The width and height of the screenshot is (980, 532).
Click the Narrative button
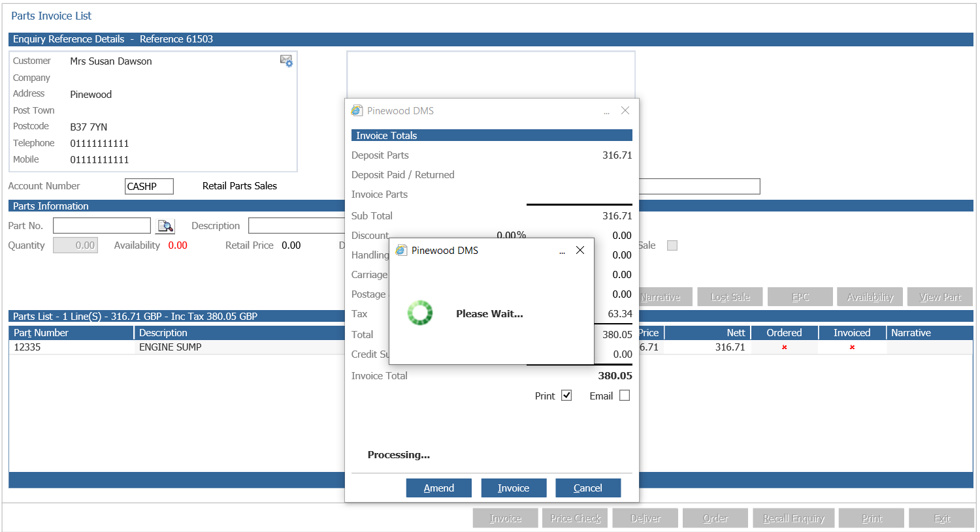pos(665,297)
